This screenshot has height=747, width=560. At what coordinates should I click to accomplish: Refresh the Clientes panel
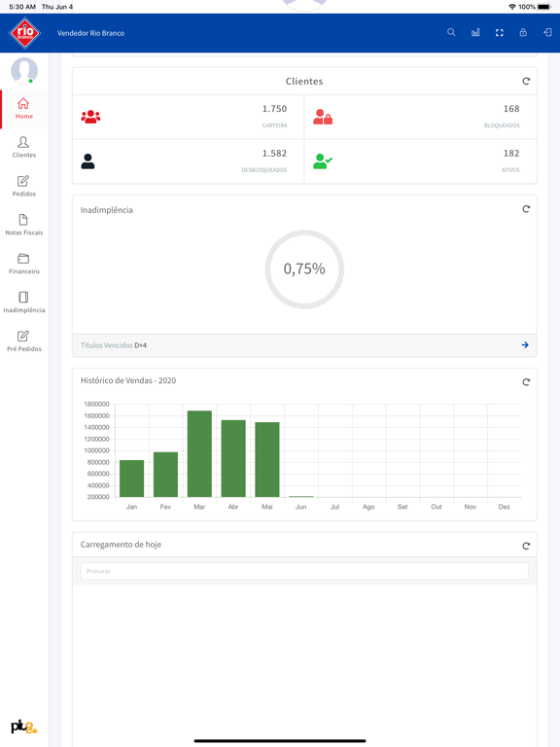click(x=526, y=81)
